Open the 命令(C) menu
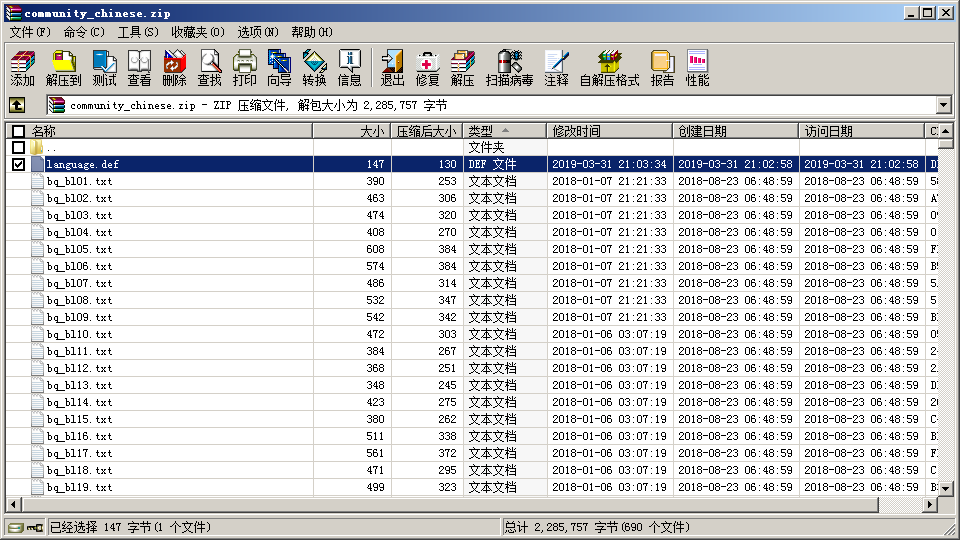The width and height of the screenshot is (960, 540). pyautogui.click(x=84, y=32)
